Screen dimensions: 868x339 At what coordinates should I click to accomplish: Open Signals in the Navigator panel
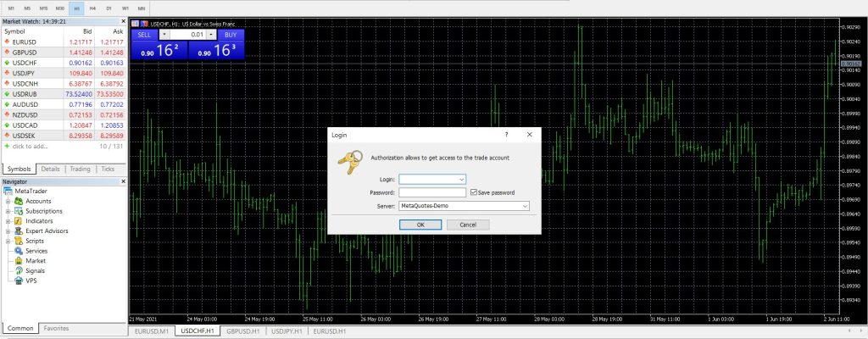pos(36,271)
